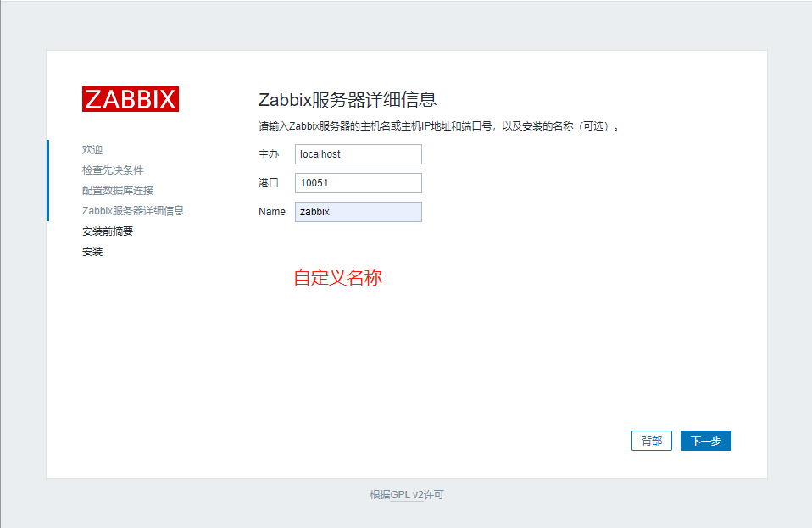Focus the 港口 port field
The image size is (812, 528).
359,183
